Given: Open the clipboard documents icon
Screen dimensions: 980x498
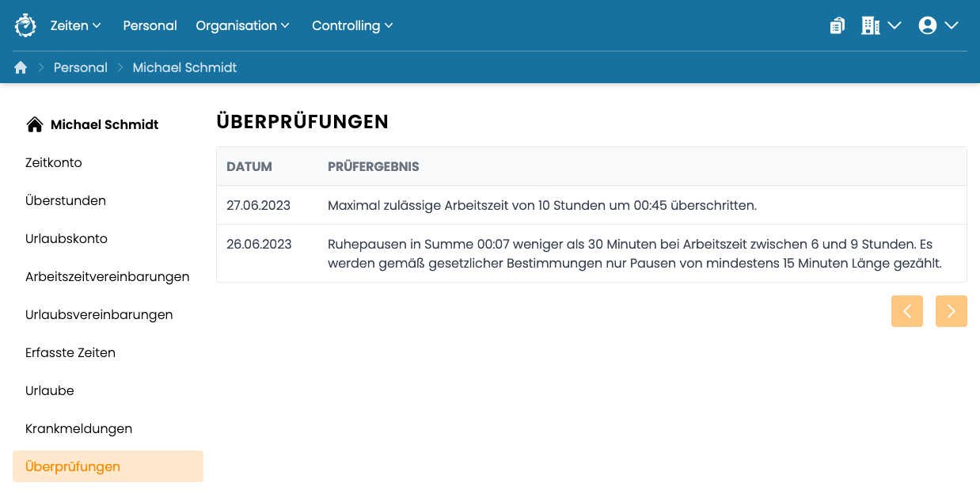Looking at the screenshot, I should coord(838,25).
